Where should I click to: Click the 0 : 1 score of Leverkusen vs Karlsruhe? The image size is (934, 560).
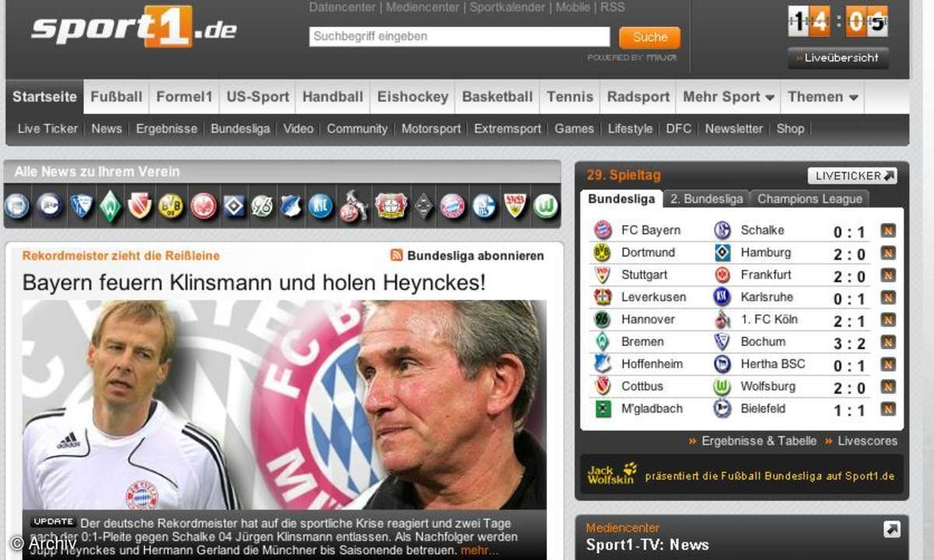click(x=849, y=299)
